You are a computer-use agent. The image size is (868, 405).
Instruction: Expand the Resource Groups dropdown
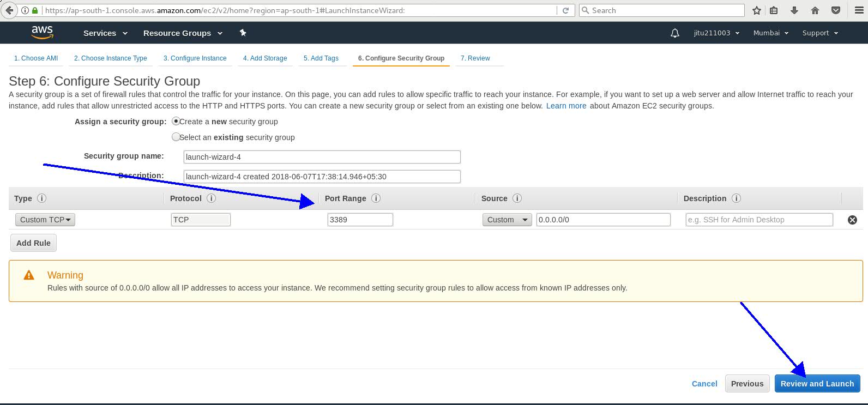coord(183,33)
